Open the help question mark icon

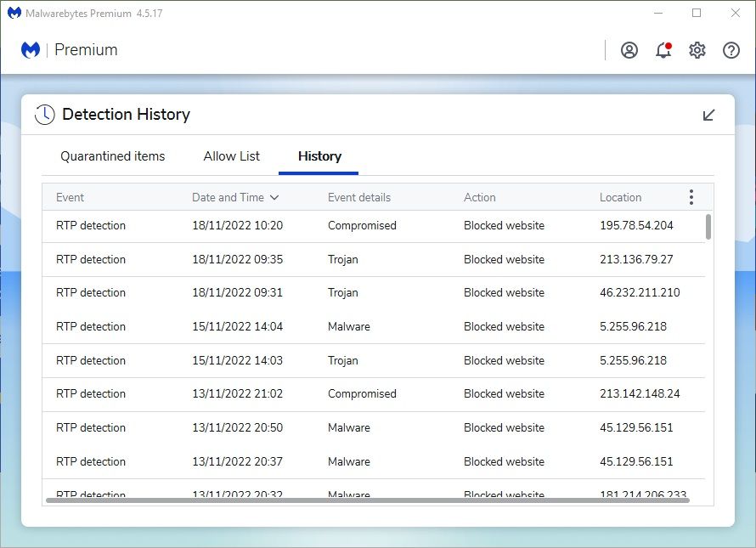(x=731, y=50)
